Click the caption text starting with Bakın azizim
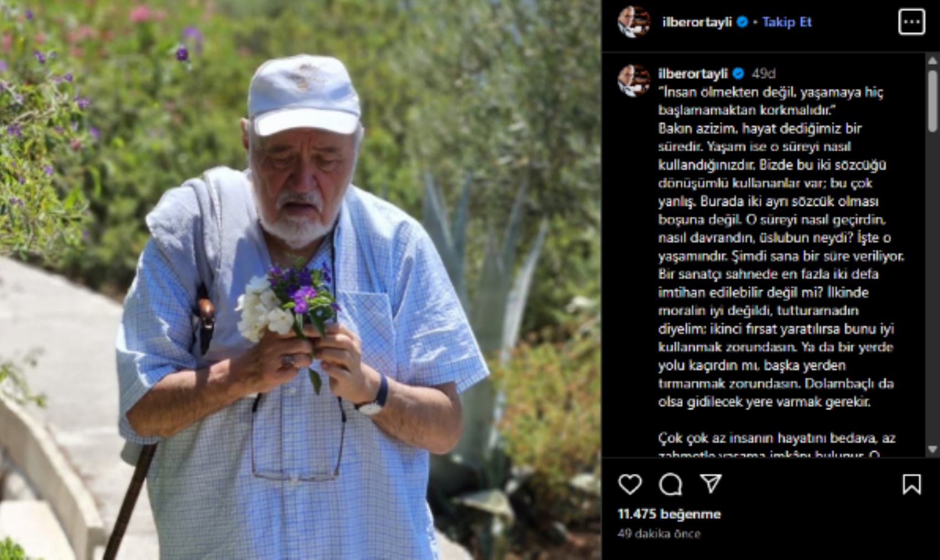Screen dimensions: 940x560 tap(781, 265)
